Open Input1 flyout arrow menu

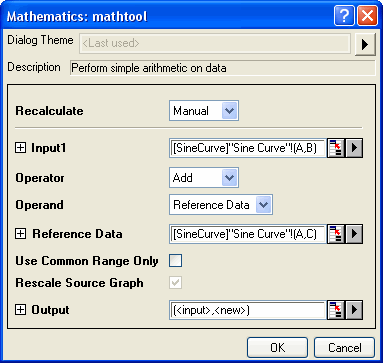(354, 148)
